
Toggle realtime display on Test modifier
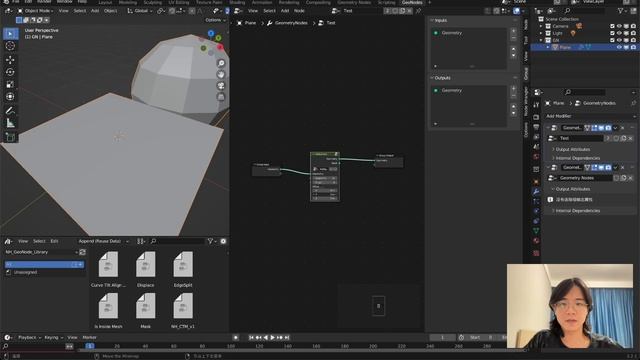[x=601, y=128]
